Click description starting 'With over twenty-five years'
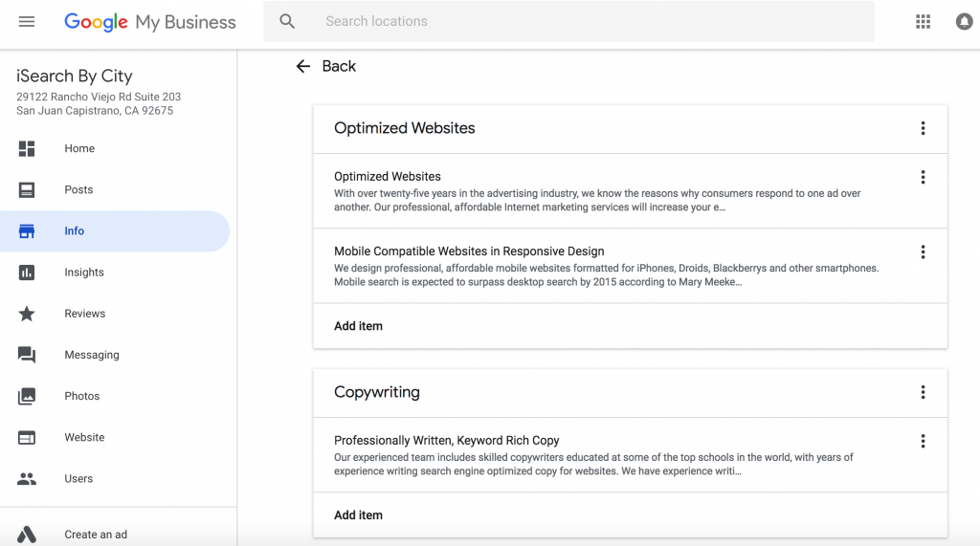Screen dimensions: 980x546 tap(597, 201)
